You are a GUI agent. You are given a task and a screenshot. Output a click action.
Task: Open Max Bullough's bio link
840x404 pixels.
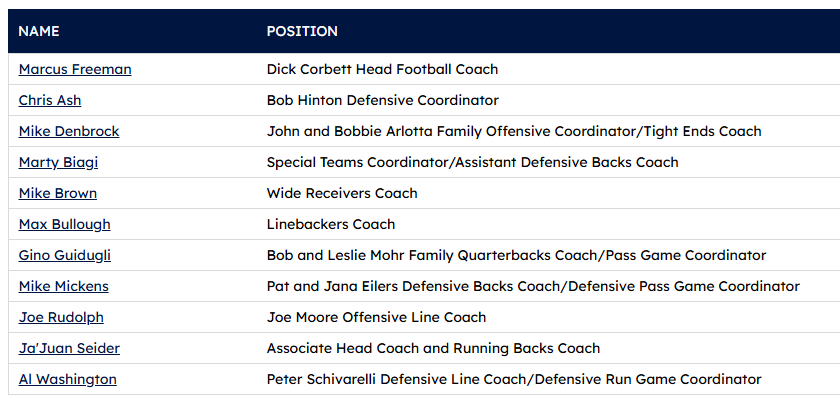pyautogui.click(x=65, y=224)
